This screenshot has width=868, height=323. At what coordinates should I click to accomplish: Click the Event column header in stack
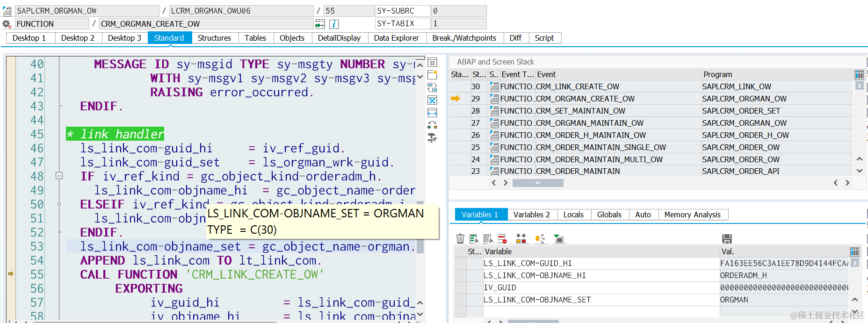618,74
